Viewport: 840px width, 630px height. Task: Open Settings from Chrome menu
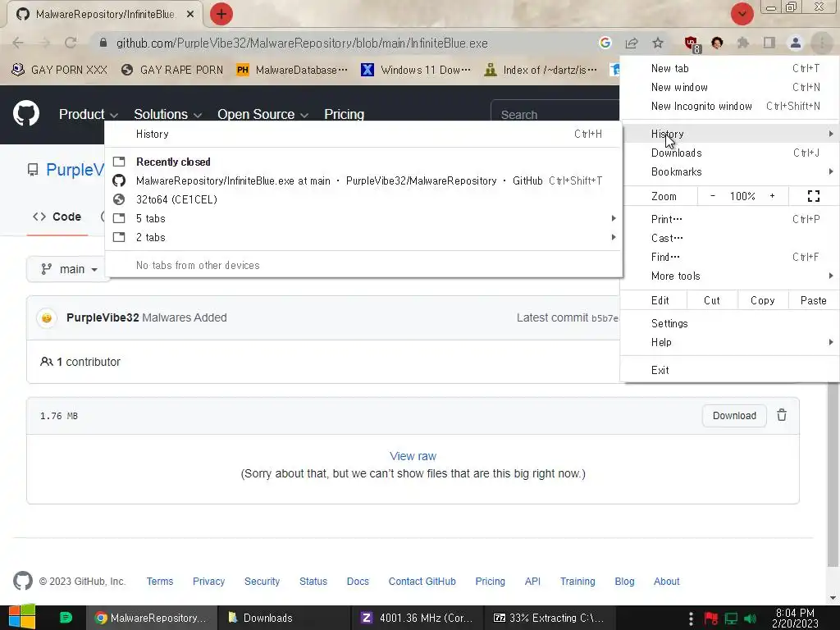729,323
